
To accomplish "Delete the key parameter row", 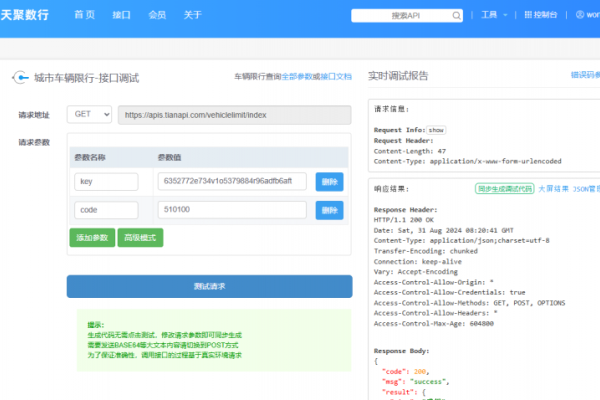I will coord(329,182).
